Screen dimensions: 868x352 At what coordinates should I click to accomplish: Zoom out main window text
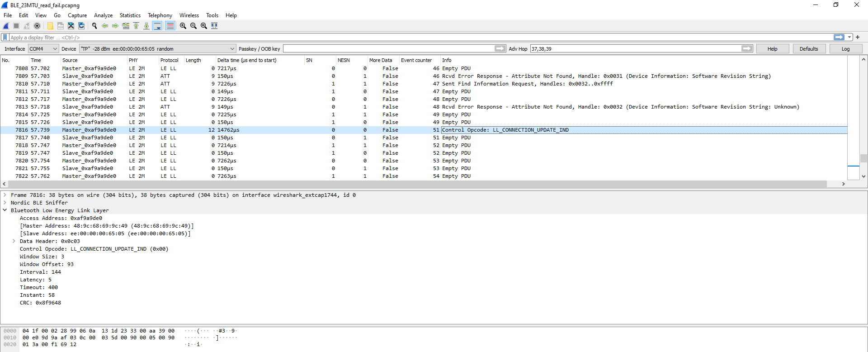coord(193,26)
